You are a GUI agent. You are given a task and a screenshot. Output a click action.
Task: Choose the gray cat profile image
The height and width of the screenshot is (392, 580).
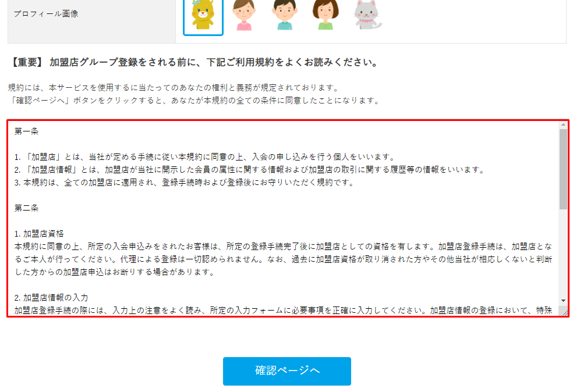[367, 15]
